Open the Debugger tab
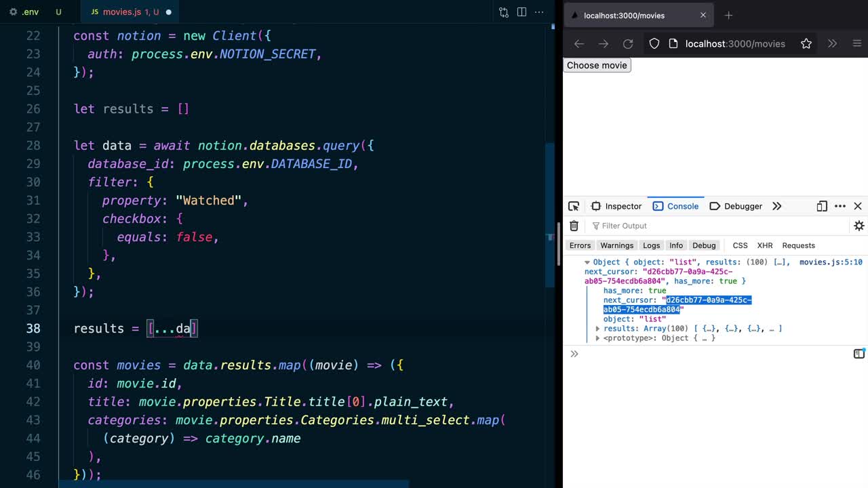The height and width of the screenshot is (488, 868). (743, 206)
